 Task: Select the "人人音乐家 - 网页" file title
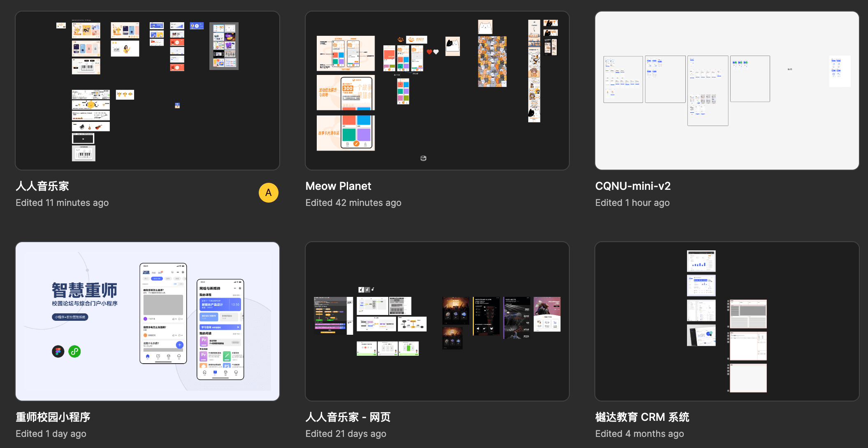pyautogui.click(x=348, y=417)
